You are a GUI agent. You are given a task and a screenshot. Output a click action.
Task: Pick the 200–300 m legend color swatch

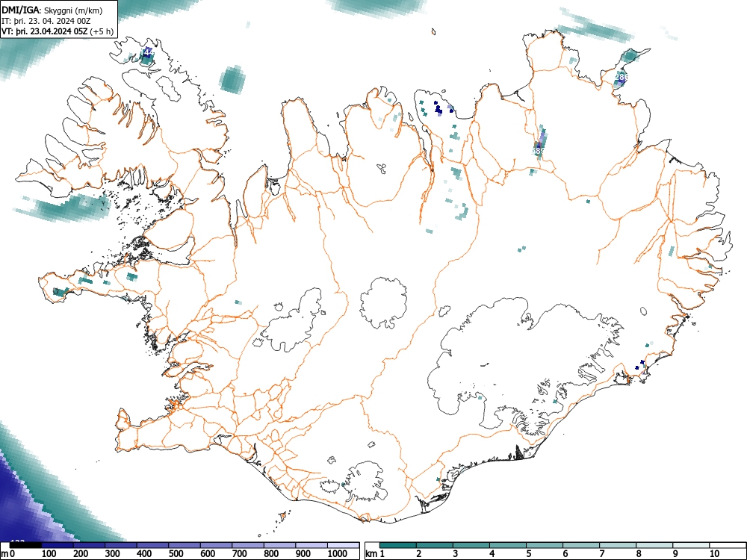[x=89, y=545]
